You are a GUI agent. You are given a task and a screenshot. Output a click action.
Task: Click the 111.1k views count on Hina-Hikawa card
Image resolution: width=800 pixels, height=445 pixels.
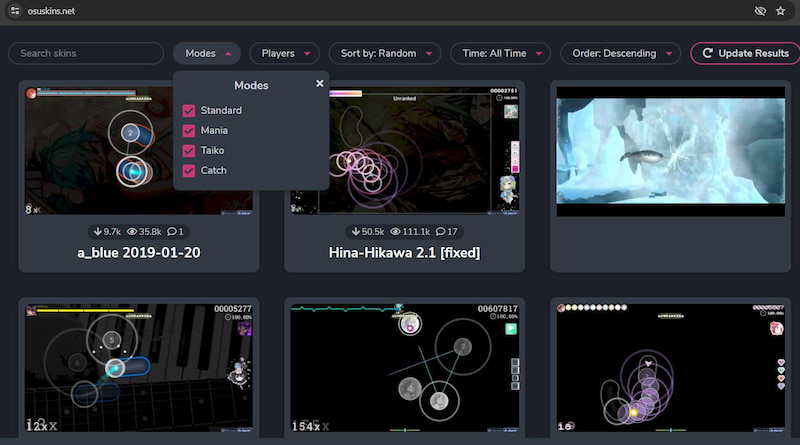[x=416, y=232]
